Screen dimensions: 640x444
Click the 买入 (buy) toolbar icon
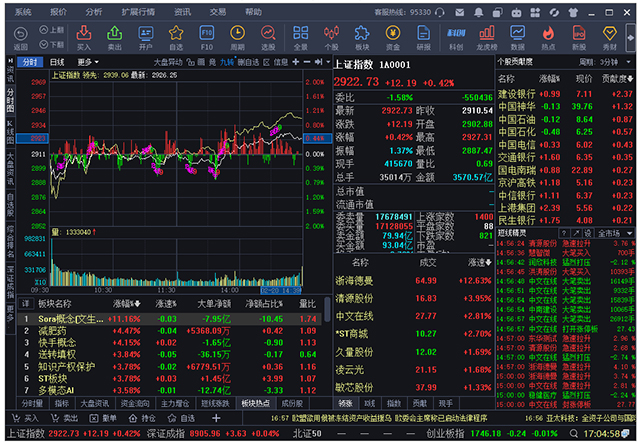(84, 38)
